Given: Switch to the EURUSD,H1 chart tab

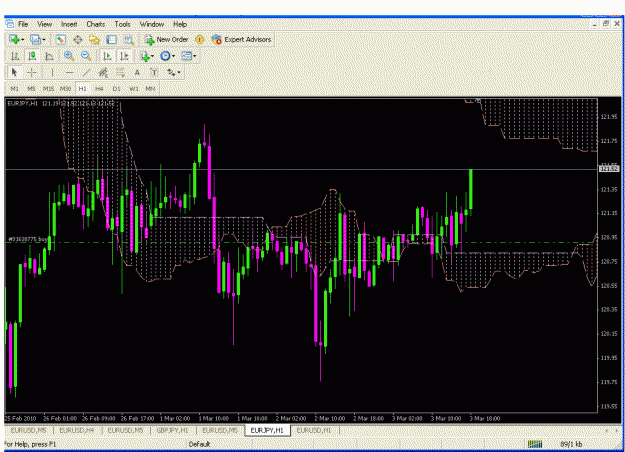Looking at the screenshot, I should [314, 430].
